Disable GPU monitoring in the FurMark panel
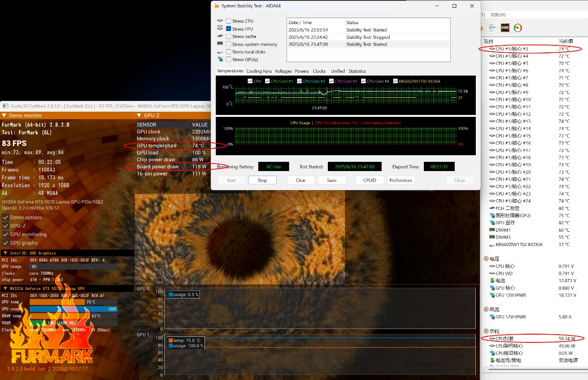Screen dimensions: 588x380 [x=6, y=234]
